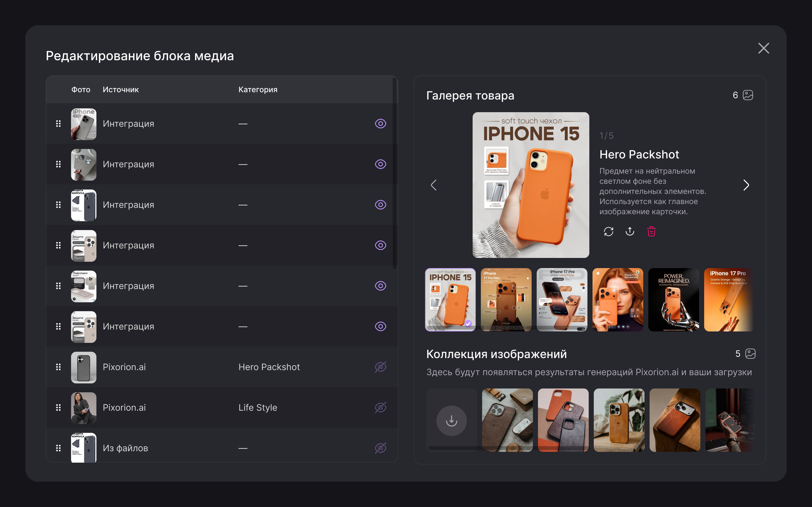Select the iPhone 17 Pro Max gallery thumbnail
This screenshot has width=812, height=507.
tap(506, 299)
